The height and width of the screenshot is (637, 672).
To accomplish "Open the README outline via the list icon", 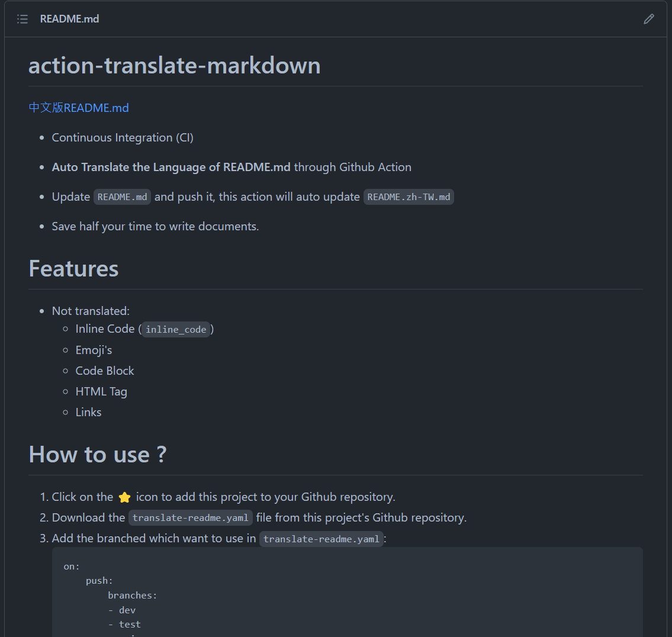I will [x=22, y=18].
